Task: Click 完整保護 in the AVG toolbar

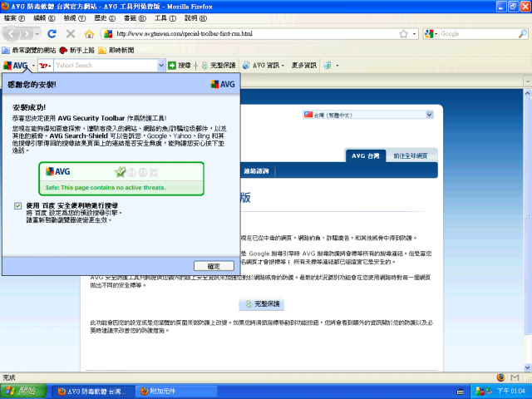Action: [219, 66]
